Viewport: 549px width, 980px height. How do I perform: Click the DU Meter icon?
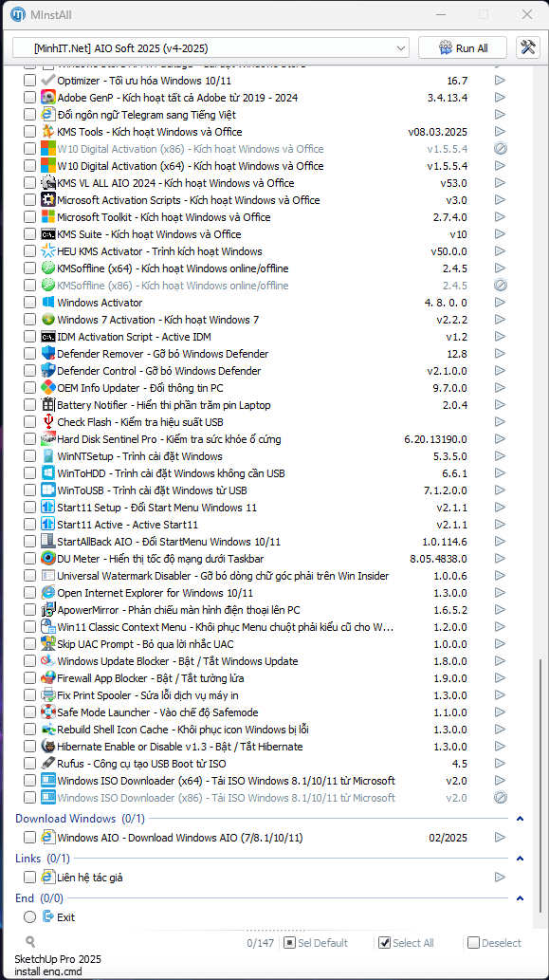pyautogui.click(x=48, y=558)
